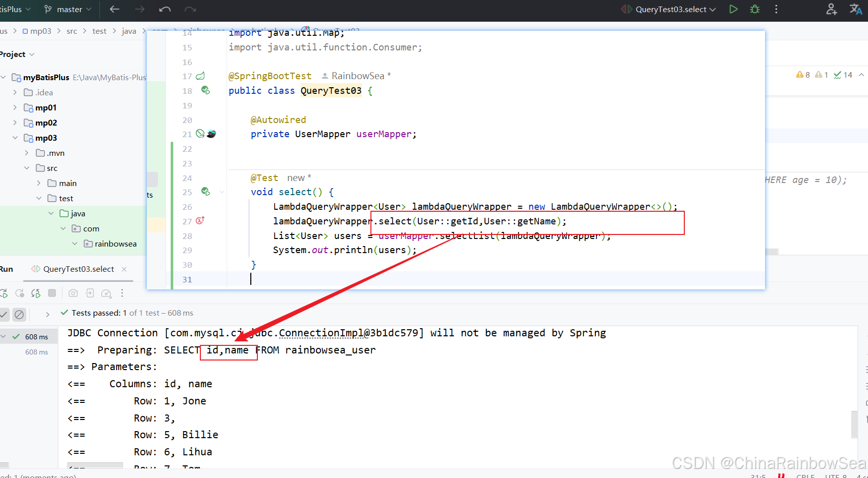Select the com package in the tree
This screenshot has height=478, width=868.
pos(85,228)
